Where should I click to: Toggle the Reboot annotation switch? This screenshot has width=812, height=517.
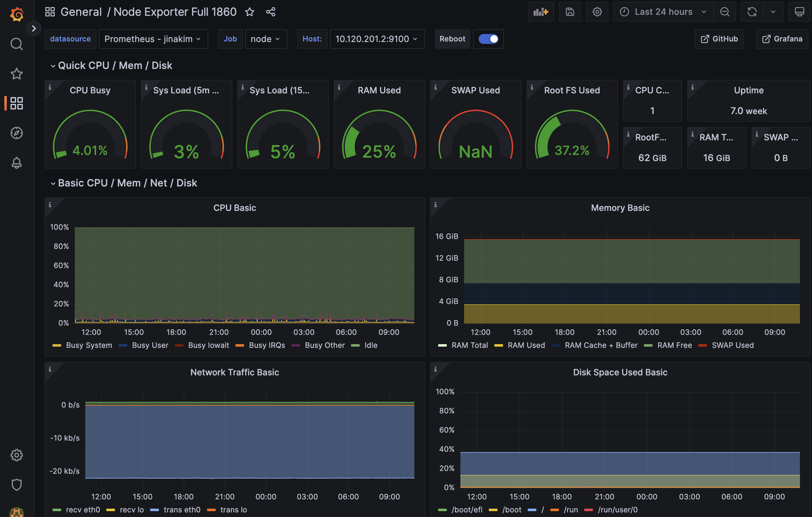pos(488,39)
